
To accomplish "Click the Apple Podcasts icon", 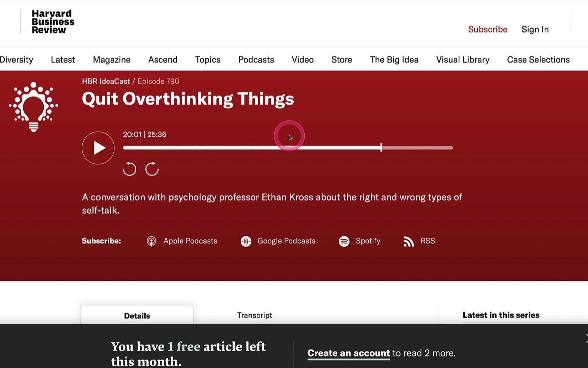I will (151, 241).
